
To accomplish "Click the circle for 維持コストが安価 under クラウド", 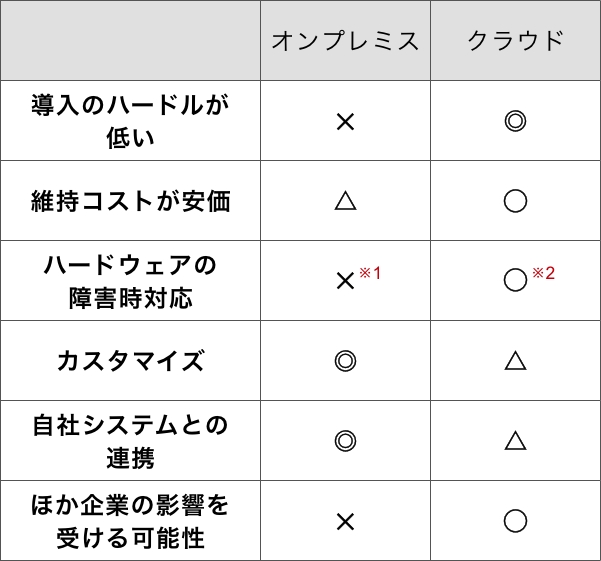I will coord(515,201).
